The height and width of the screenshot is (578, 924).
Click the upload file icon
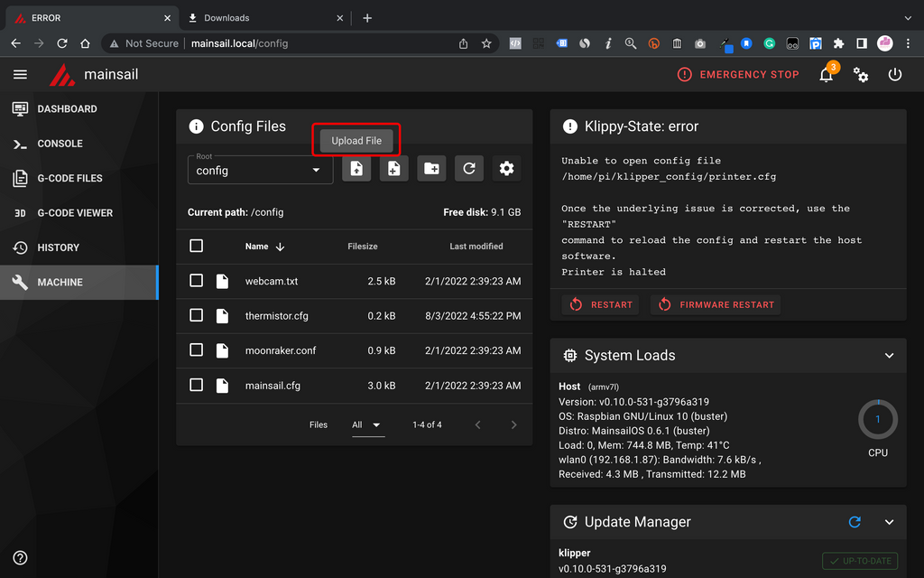[356, 169]
